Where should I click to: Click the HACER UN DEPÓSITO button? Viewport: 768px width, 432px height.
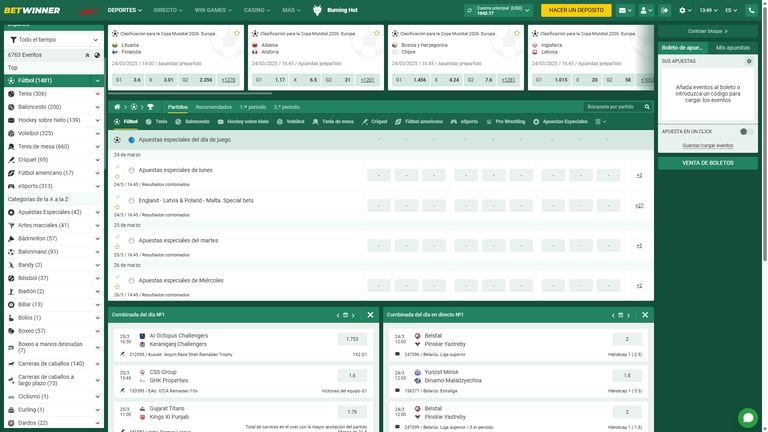(576, 10)
